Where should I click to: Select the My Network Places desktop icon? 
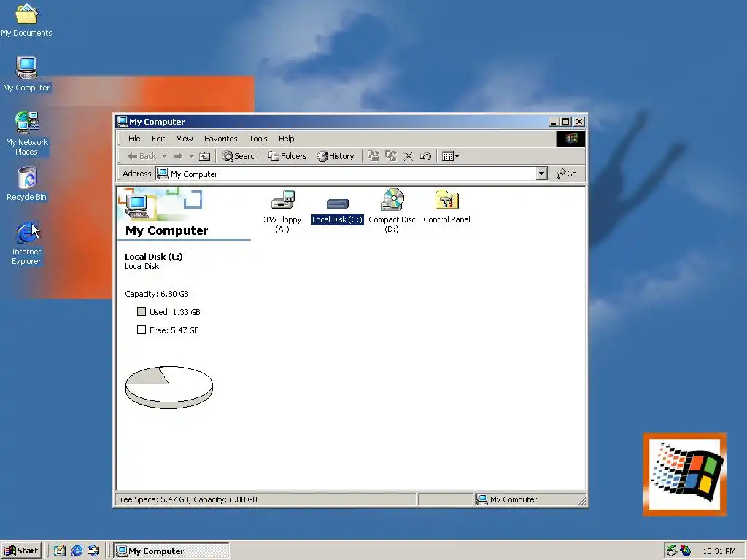pos(27,133)
